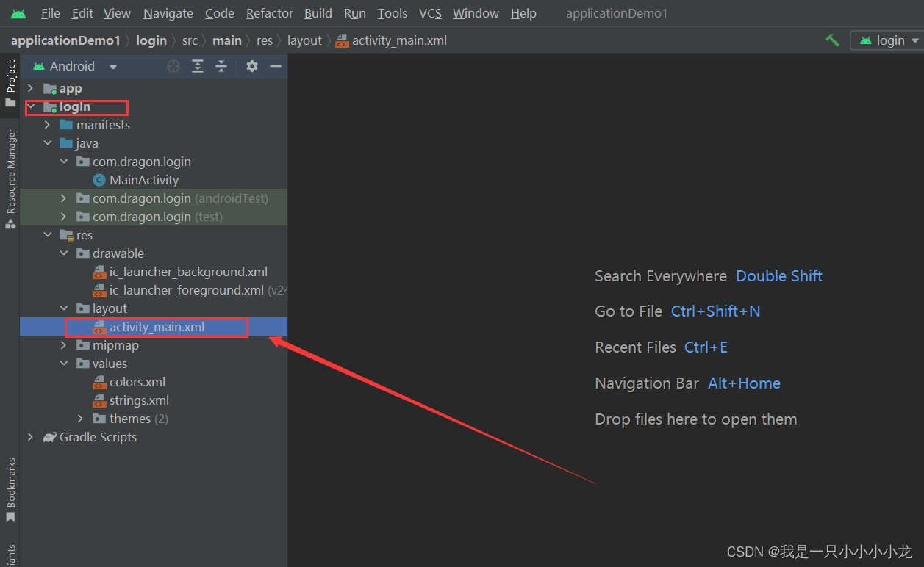Click the Android Studio logo icon
Viewport: 924px width, 567px height.
18,13
